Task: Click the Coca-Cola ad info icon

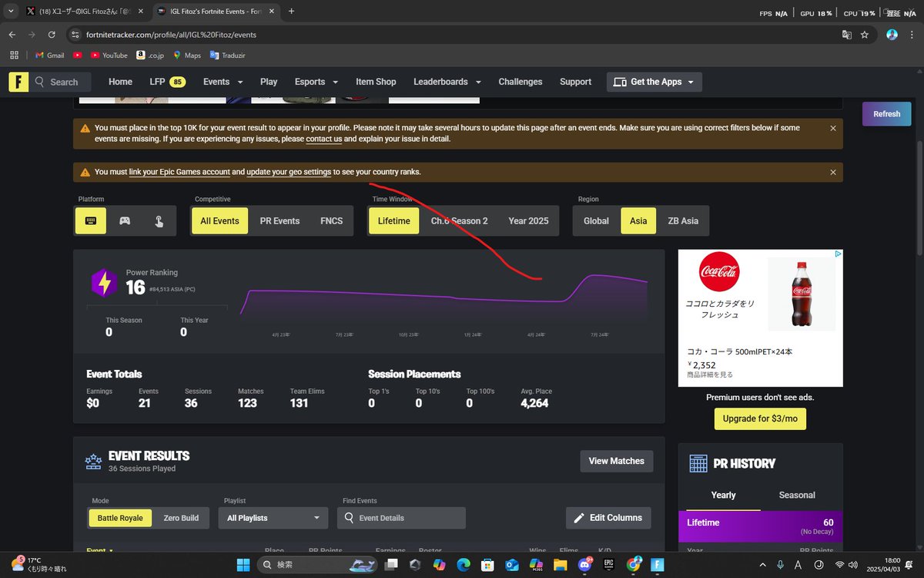Action: click(x=839, y=254)
